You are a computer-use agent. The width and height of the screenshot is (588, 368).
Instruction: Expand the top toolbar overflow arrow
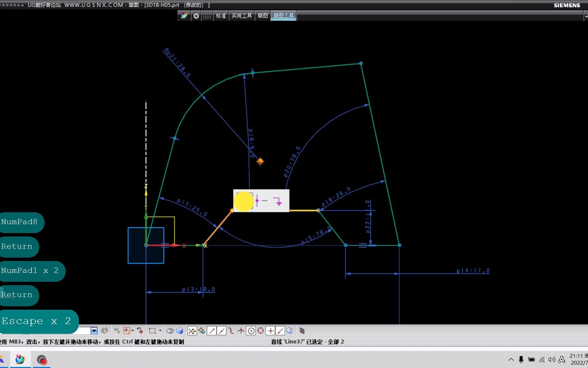pos(586,16)
